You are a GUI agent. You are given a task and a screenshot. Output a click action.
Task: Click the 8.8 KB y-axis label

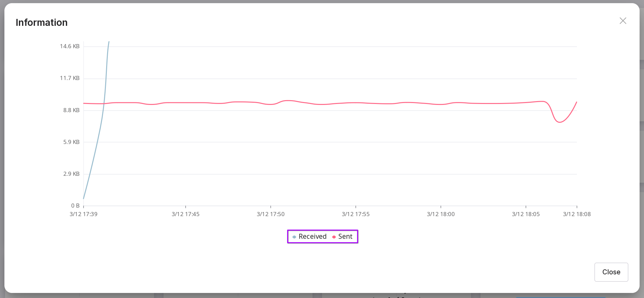(71, 110)
